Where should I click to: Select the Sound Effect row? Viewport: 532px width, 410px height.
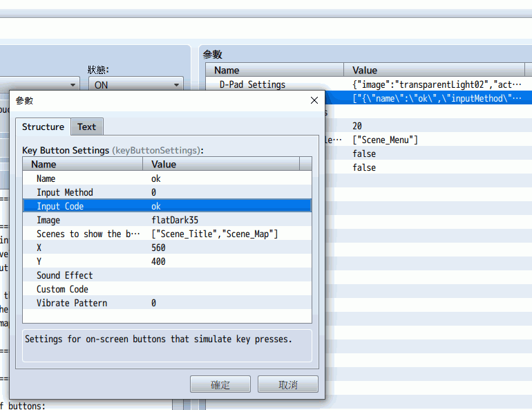coord(167,276)
